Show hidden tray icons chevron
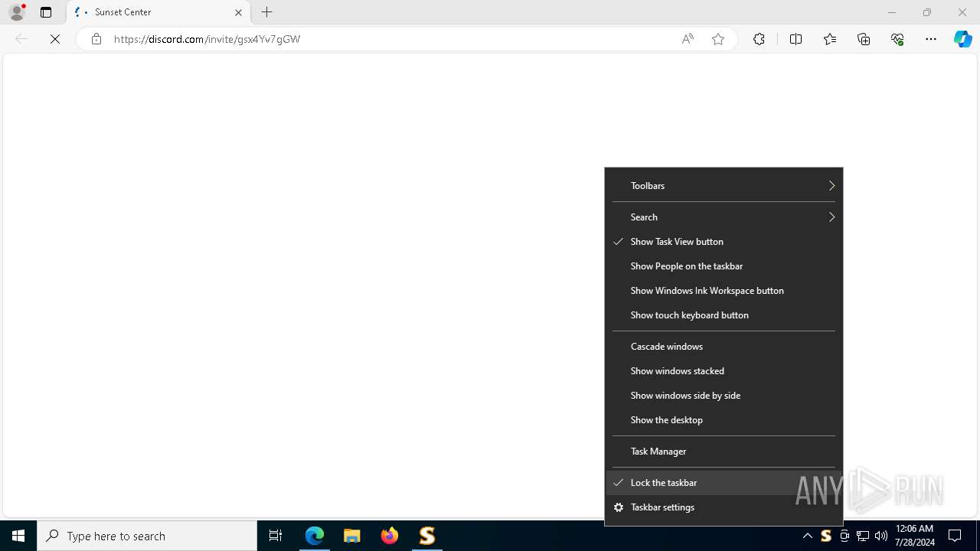Image resolution: width=980 pixels, height=551 pixels. pyautogui.click(x=807, y=536)
